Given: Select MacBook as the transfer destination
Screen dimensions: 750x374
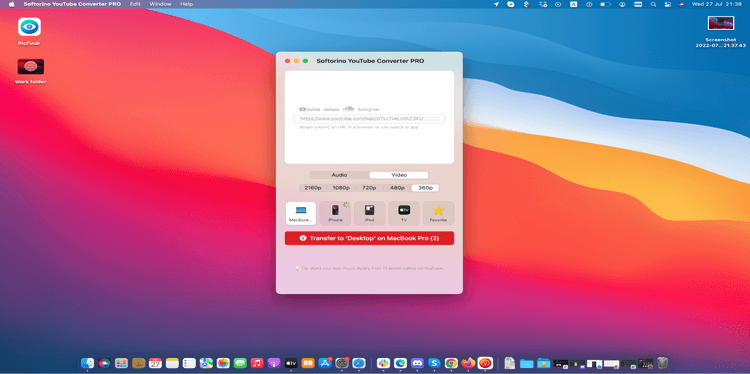Looking at the screenshot, I should (x=301, y=213).
